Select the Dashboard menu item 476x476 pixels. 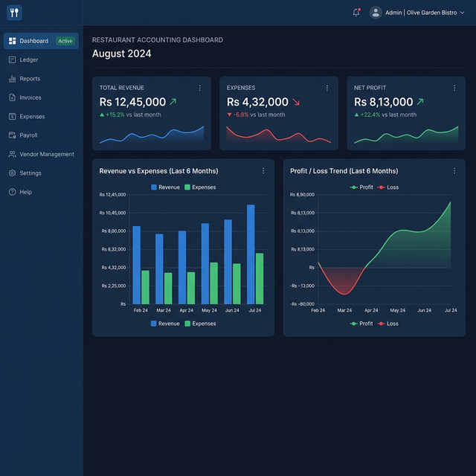click(42, 41)
